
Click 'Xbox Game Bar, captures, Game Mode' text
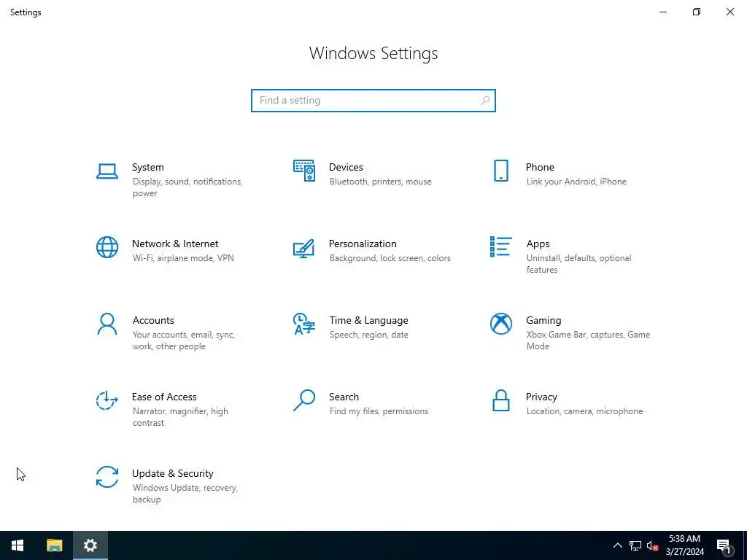(588, 341)
